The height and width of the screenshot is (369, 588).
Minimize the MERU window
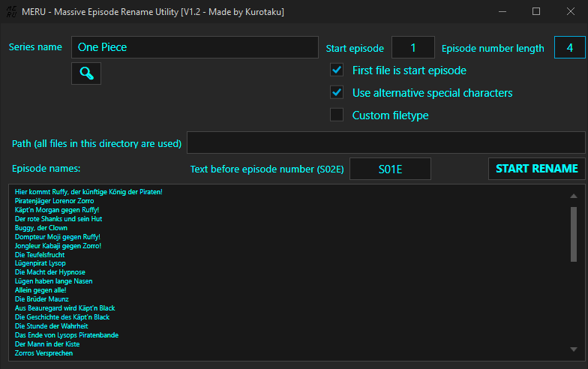[x=502, y=12]
